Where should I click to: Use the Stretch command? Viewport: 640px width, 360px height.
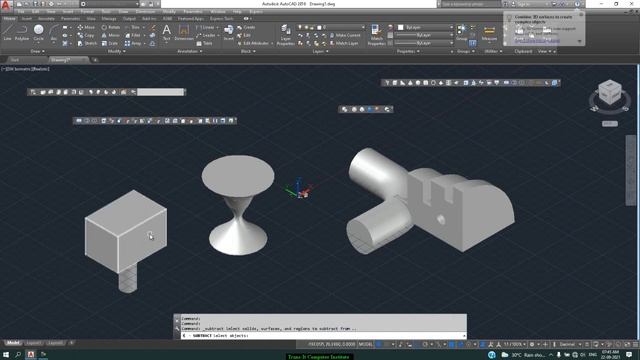point(87,43)
